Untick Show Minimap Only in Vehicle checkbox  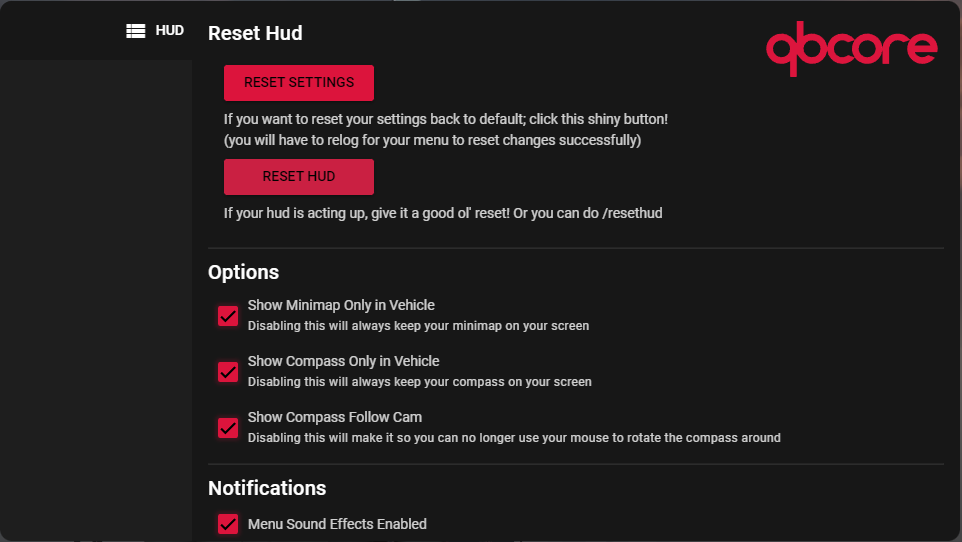[x=228, y=316]
